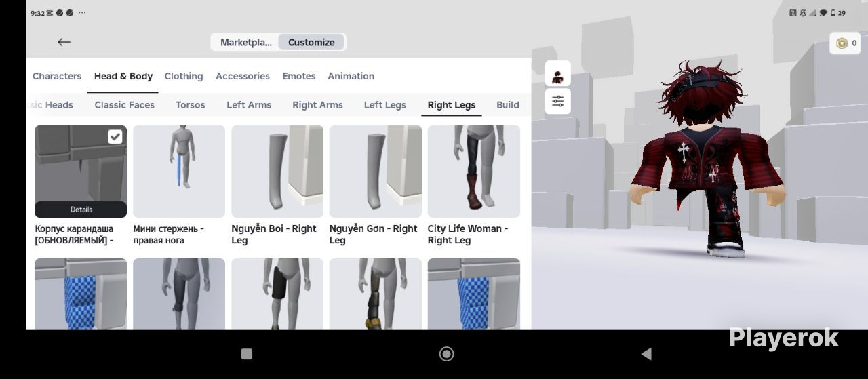The width and height of the screenshot is (868, 379).
Task: Tap the Android home circle button
Action: [x=446, y=354]
